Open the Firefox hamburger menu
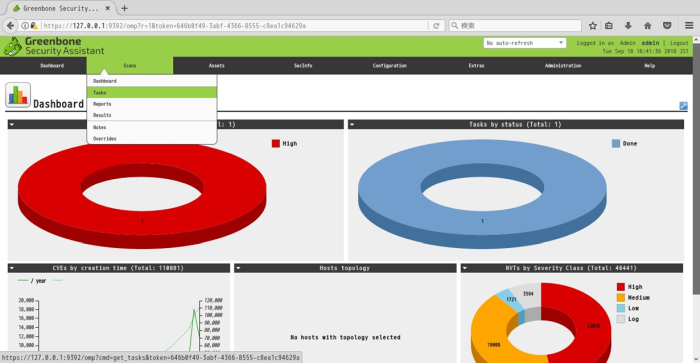Image resolution: width=700 pixels, height=363 pixels. [x=689, y=26]
